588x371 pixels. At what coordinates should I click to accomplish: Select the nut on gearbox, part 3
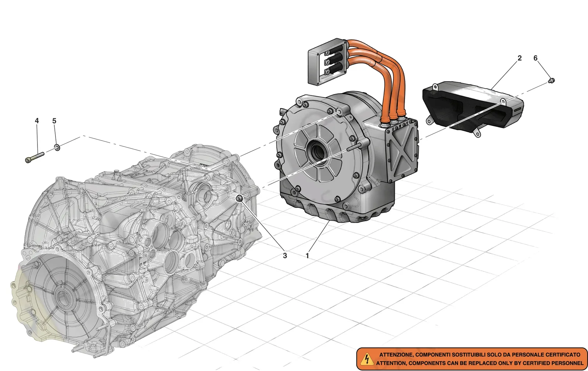[239, 198]
